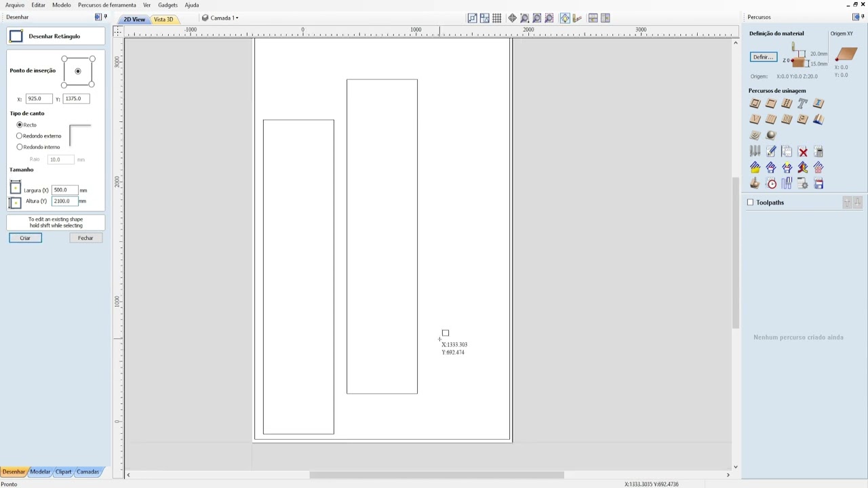Image resolution: width=868 pixels, height=488 pixels.
Task: Select the Profile toolpath icon
Action: [755, 103]
